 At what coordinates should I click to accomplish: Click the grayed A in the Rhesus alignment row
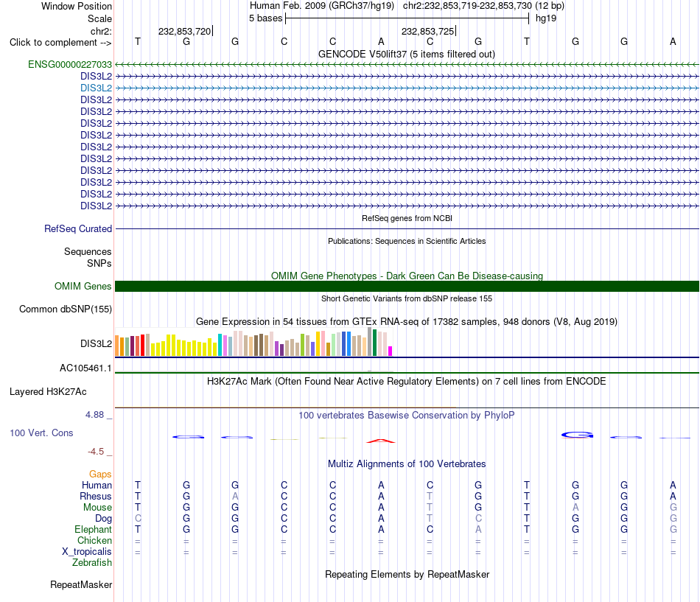[235, 496]
